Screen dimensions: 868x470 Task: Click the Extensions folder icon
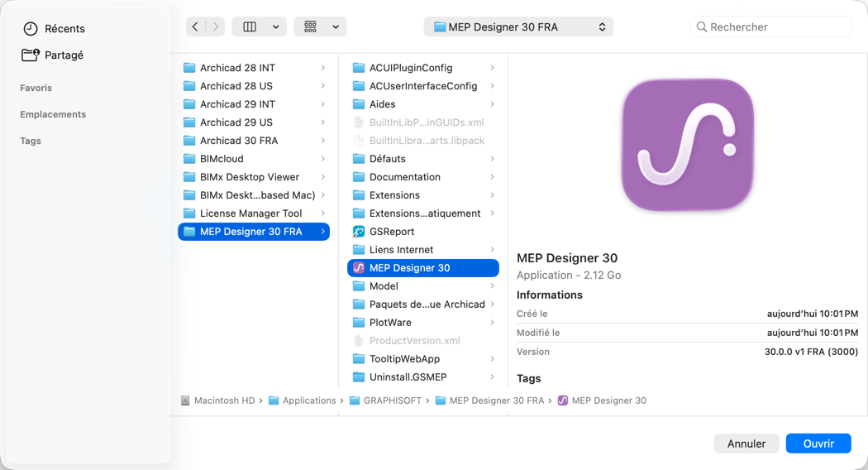click(359, 195)
